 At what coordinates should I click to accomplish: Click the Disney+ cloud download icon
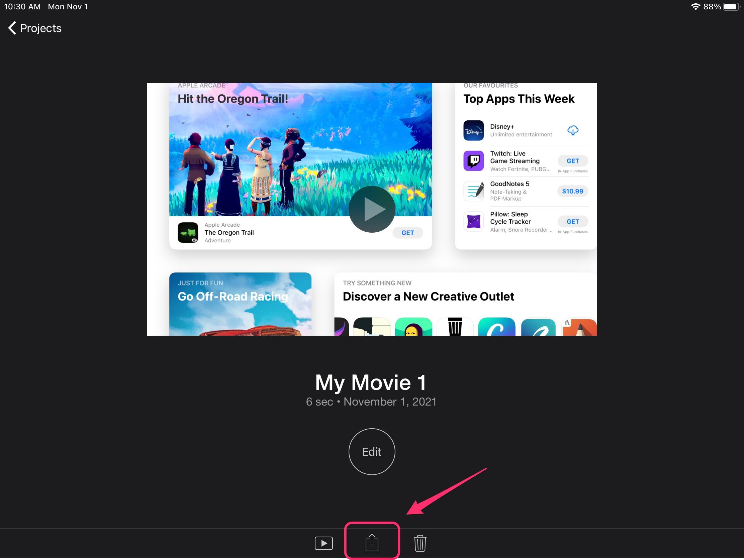[x=573, y=130]
